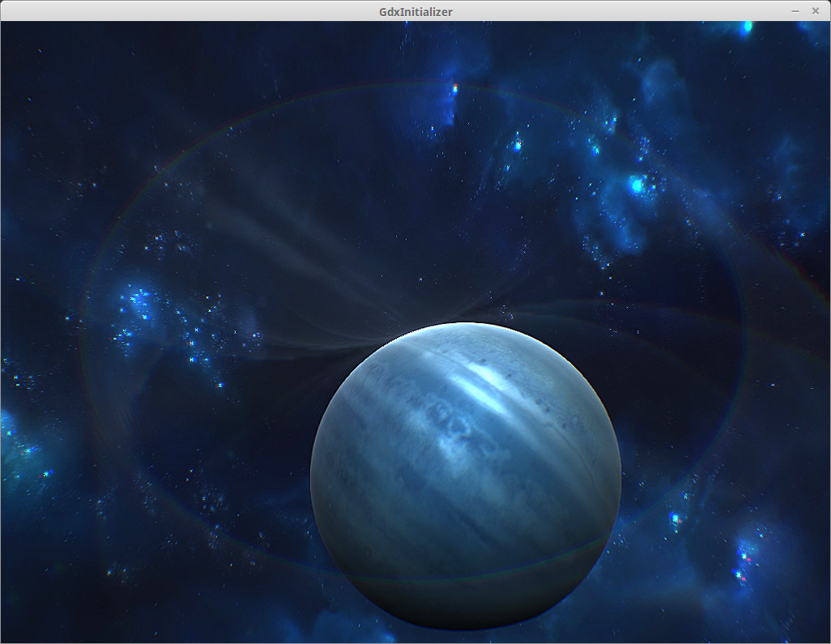Click the bright star cluster in lower right

click(742, 561)
